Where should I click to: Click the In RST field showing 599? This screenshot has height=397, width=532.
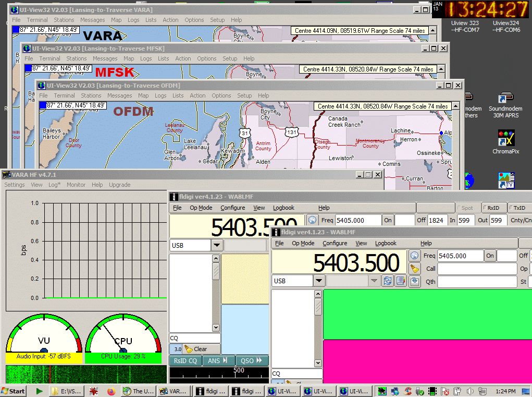[465, 220]
